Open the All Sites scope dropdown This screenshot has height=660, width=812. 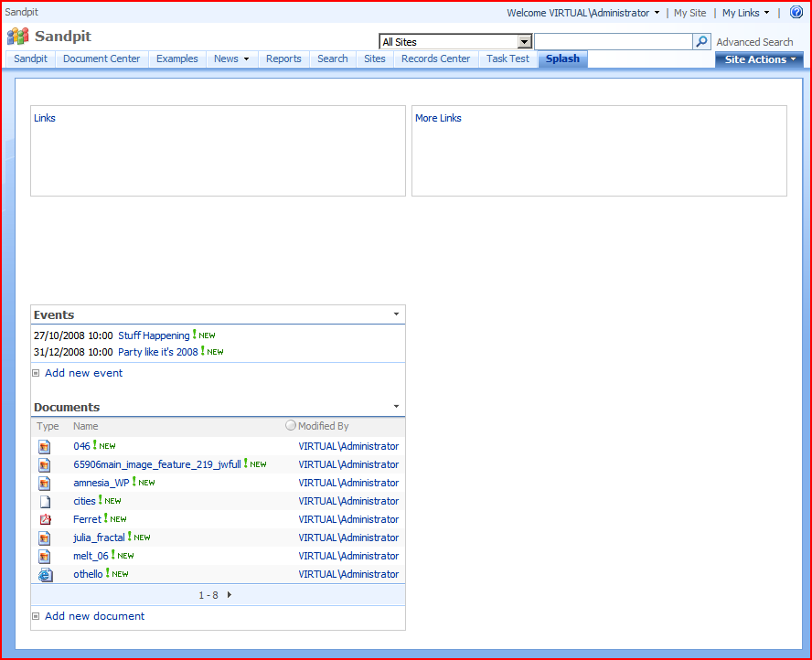tap(524, 42)
